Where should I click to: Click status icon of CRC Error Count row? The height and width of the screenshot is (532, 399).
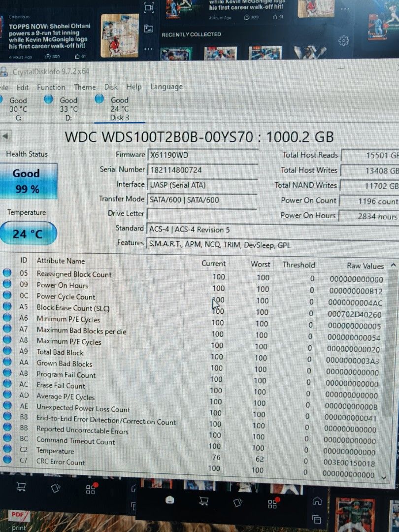click(x=7, y=460)
